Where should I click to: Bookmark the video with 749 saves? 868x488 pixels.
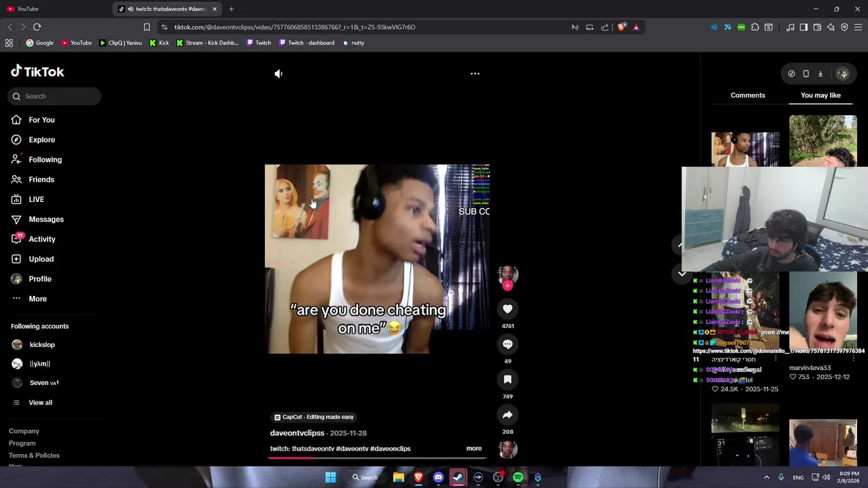pyautogui.click(x=507, y=380)
